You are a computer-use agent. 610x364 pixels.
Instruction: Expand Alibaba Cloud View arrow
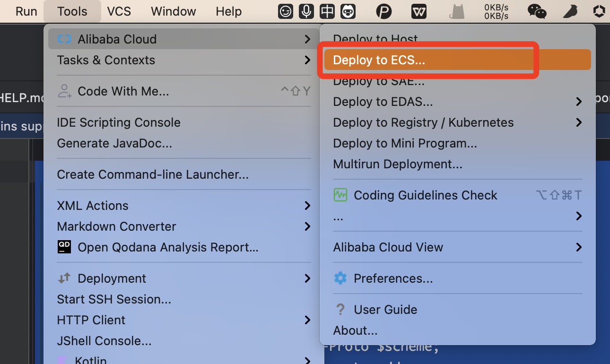pyautogui.click(x=579, y=247)
